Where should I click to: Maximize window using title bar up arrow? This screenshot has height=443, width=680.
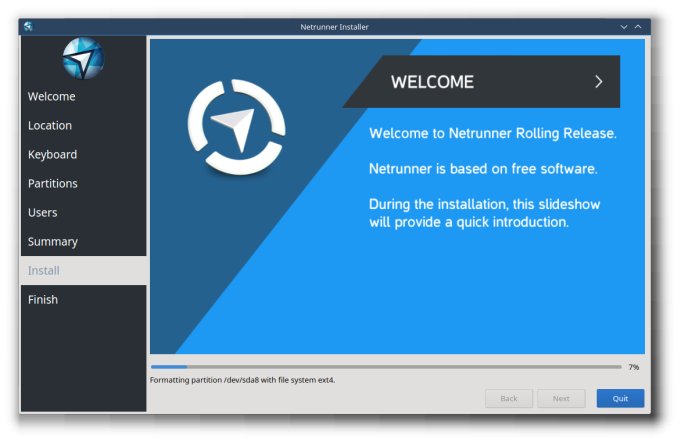point(638,27)
